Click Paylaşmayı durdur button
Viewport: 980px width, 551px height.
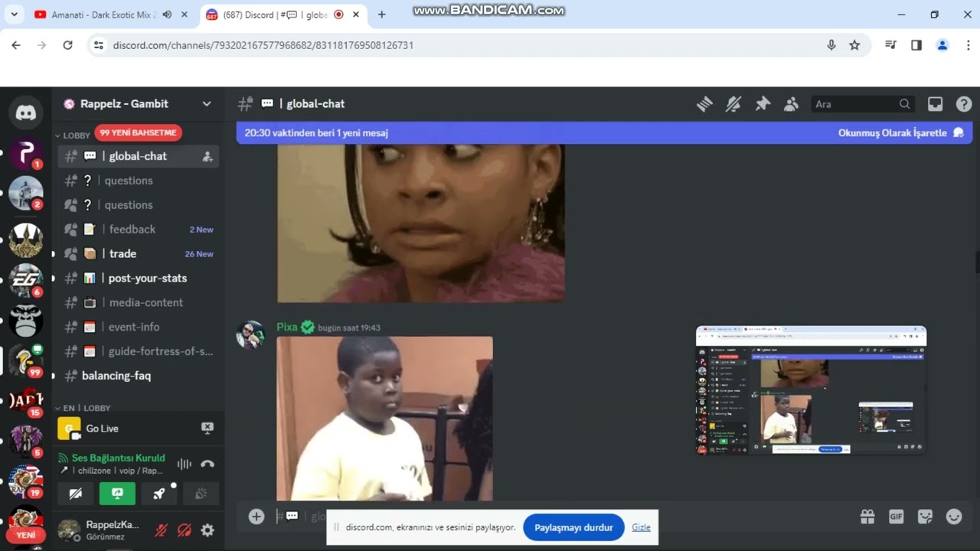573,527
